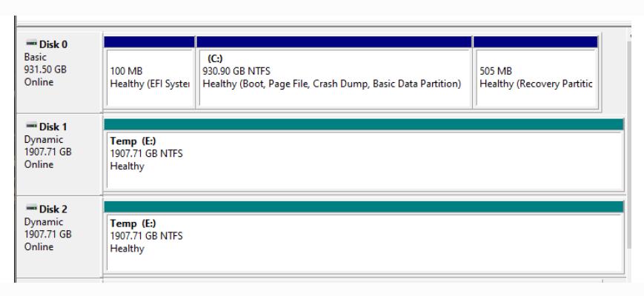This screenshot has height=296, width=644.
Task: Click dark blue bar above EFI partition
Action: pos(150,42)
